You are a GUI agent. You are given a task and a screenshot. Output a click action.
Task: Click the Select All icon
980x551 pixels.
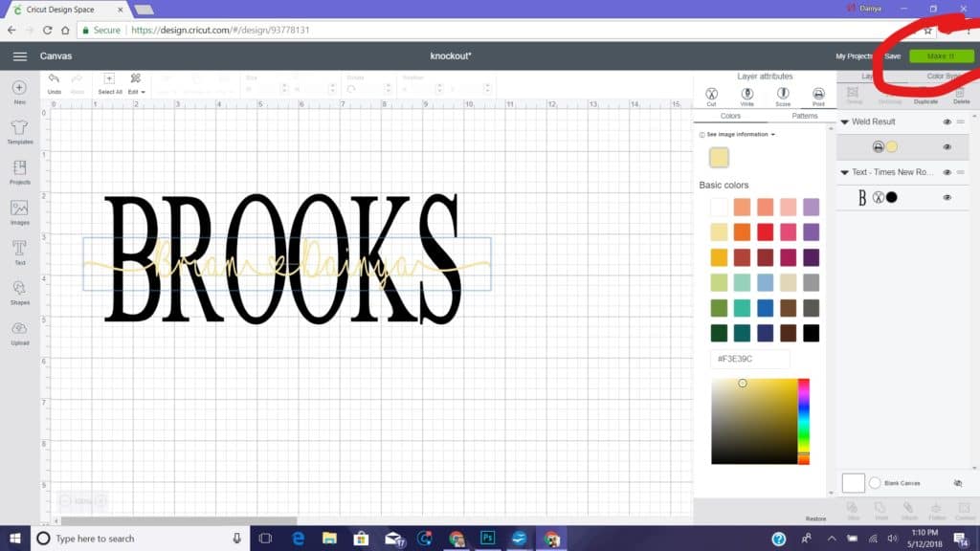tap(109, 78)
